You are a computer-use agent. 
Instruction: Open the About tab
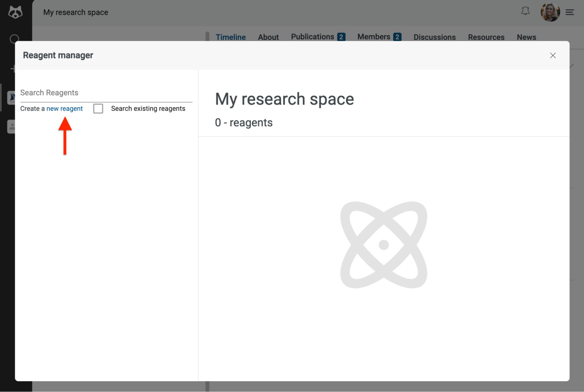pos(268,37)
